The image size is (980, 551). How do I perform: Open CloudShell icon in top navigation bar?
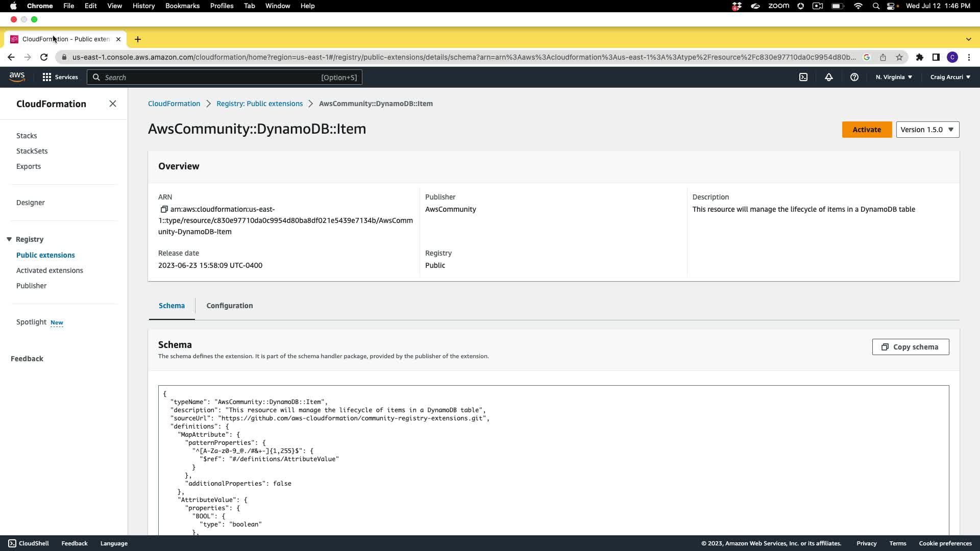pyautogui.click(x=803, y=77)
